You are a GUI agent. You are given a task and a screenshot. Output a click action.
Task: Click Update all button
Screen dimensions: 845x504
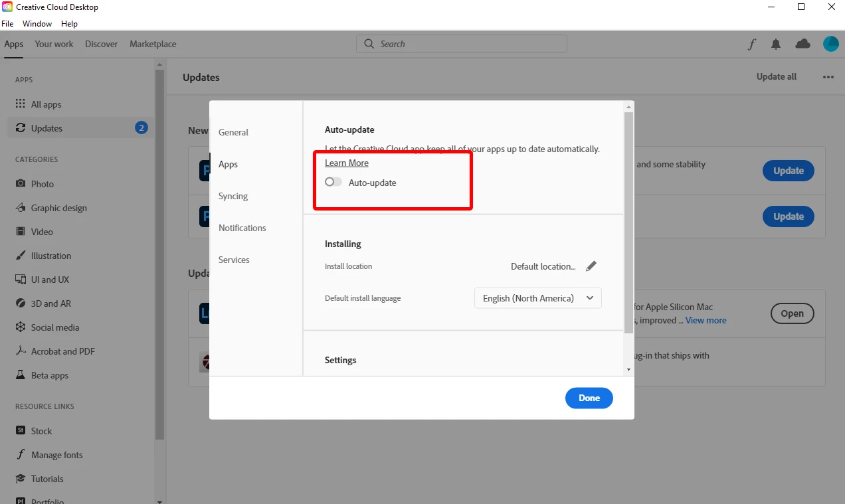pos(777,76)
